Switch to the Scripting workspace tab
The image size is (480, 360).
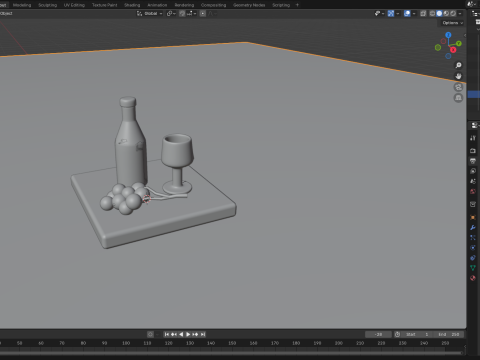(281, 5)
